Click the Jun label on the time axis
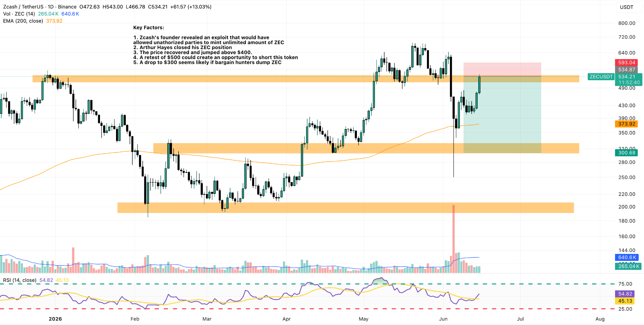Viewport: 644px width, 325px height. pos(443,319)
